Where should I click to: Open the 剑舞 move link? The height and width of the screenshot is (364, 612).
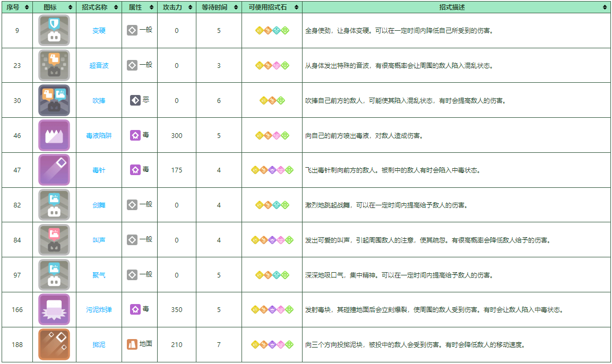coord(99,205)
